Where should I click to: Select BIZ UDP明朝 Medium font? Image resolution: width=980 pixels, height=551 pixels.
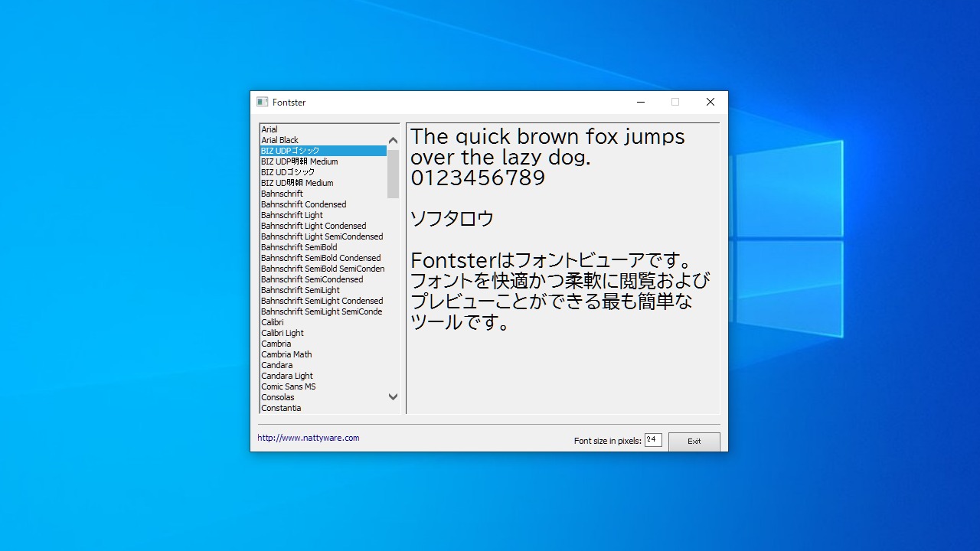(x=323, y=161)
